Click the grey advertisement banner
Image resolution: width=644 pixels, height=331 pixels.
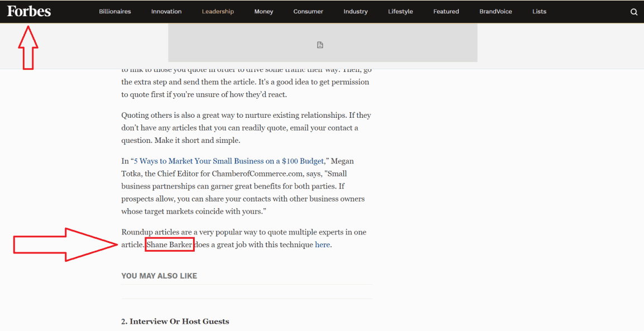click(x=323, y=43)
